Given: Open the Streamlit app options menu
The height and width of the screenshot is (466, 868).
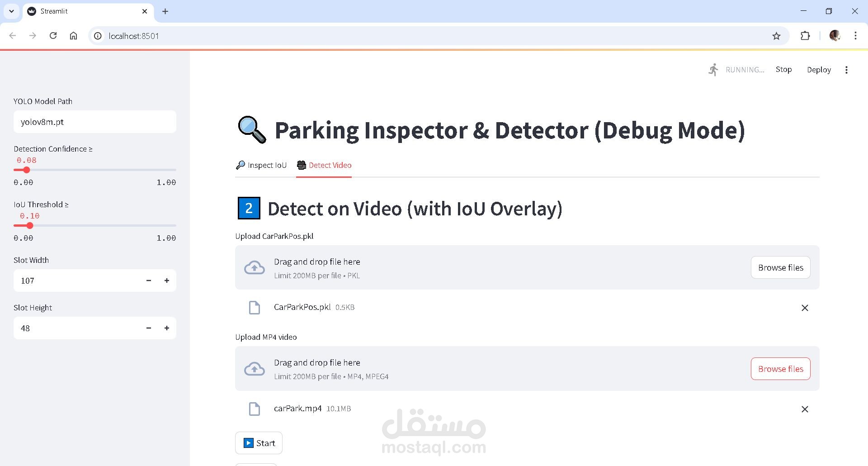Looking at the screenshot, I should pyautogui.click(x=846, y=70).
